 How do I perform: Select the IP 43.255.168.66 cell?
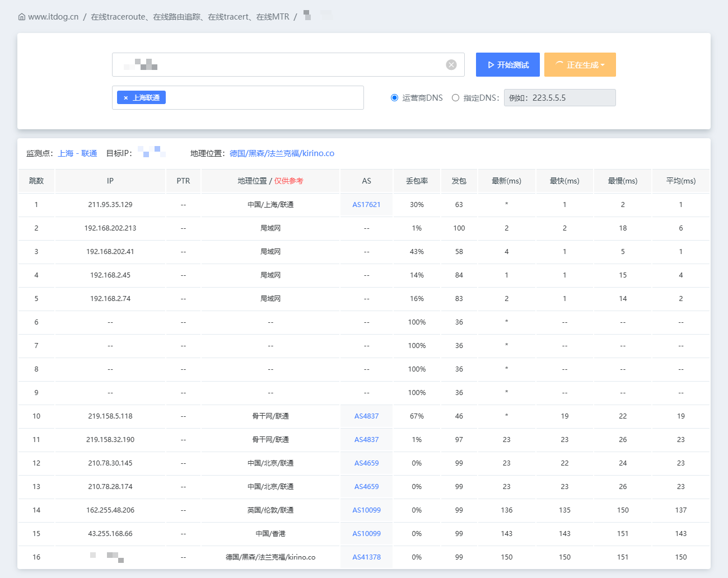[x=110, y=534]
